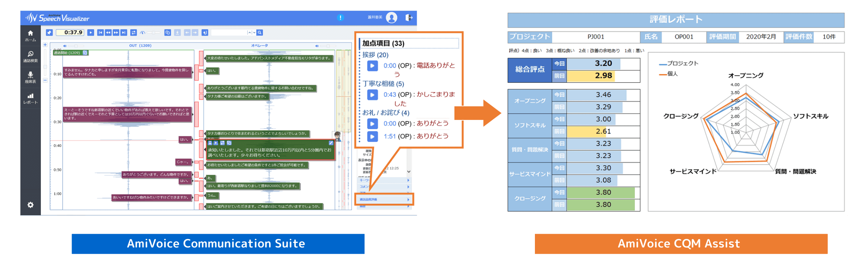Play the call audio from toolbar
Image resolution: width=868 pixels, height=271 pixels.
point(91,33)
